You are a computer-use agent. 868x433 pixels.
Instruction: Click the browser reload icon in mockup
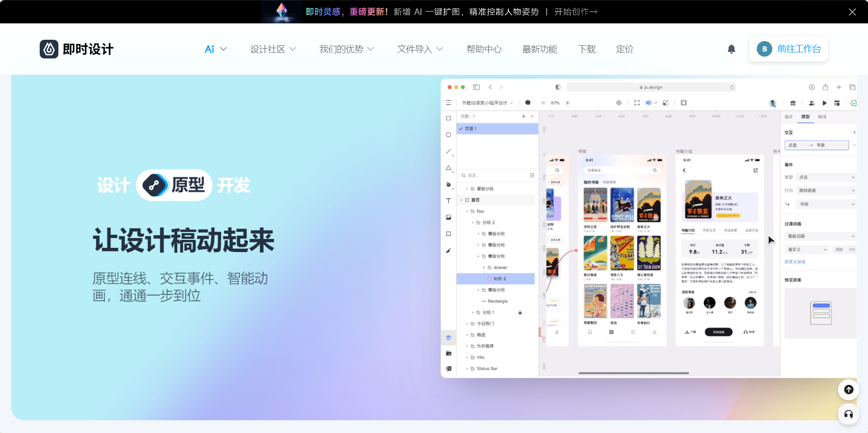pos(733,87)
